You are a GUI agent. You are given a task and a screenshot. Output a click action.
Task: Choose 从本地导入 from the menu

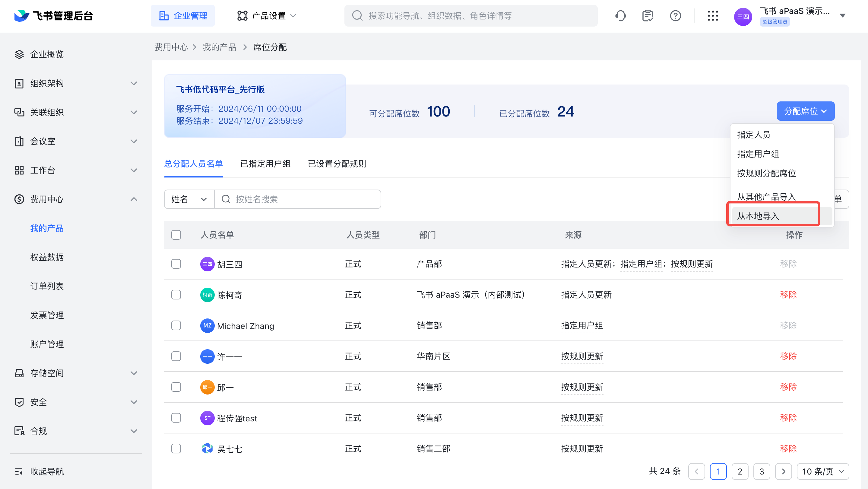[x=782, y=216]
